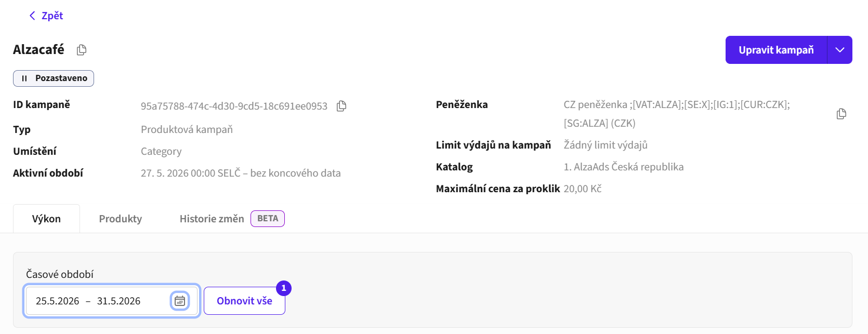Click the Pozastaveno status badge
This screenshot has height=334, width=868.
coord(54,78)
